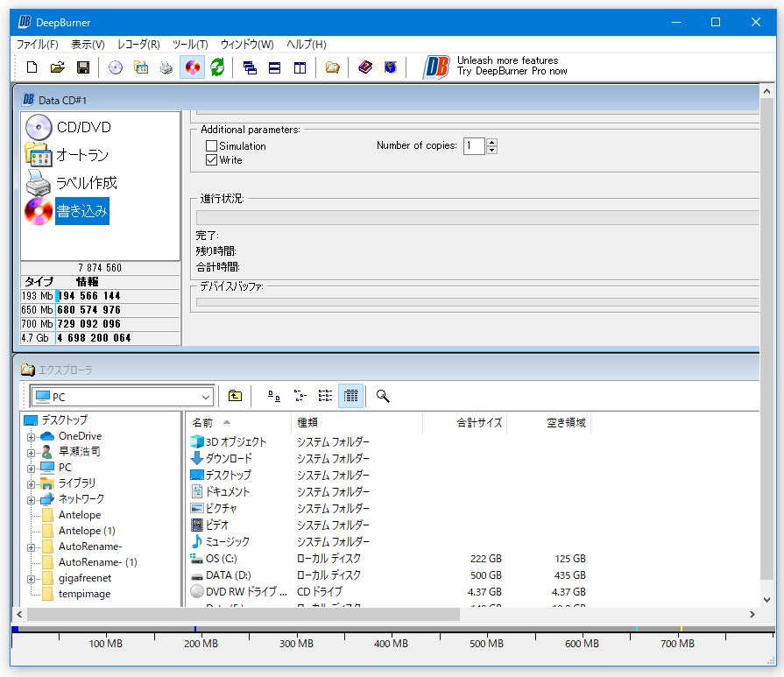The width and height of the screenshot is (784, 677).
Task: Sort by 名前 column header
Action: coord(239,423)
